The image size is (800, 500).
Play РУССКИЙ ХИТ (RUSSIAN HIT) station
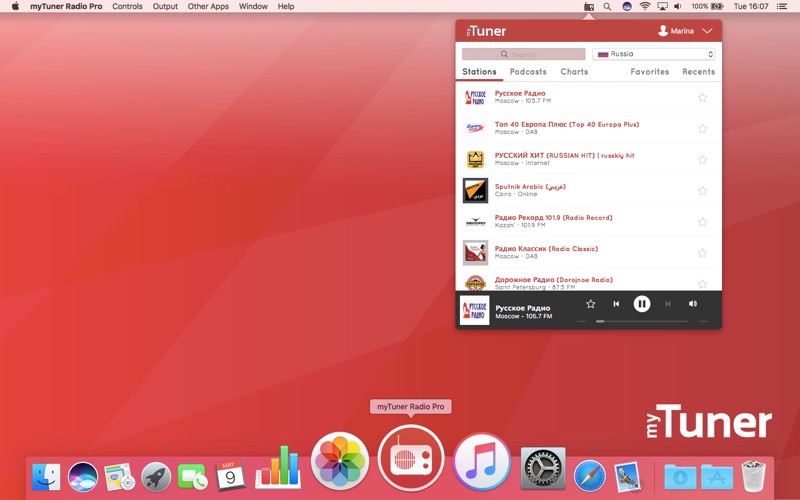pos(589,159)
